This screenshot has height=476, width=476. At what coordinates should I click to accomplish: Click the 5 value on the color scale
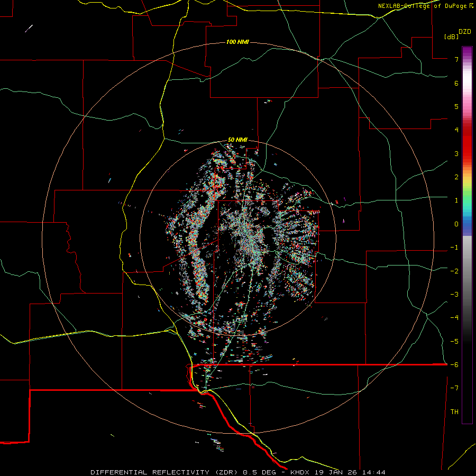coord(456,106)
